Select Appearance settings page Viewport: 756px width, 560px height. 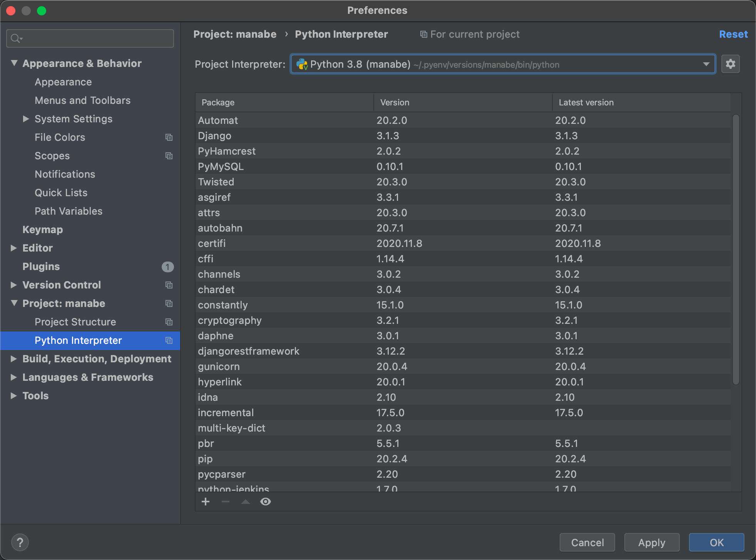point(63,82)
